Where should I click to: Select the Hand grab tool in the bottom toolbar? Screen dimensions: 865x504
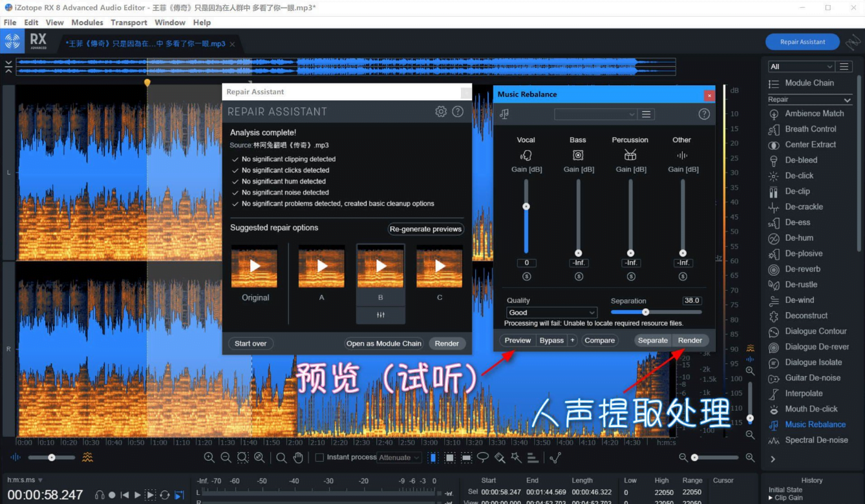[x=297, y=457]
